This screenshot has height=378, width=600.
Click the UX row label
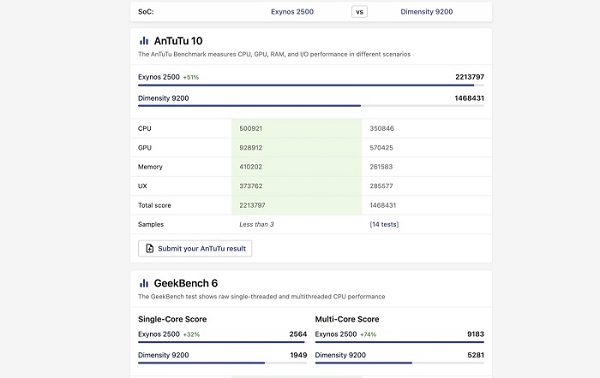142,186
